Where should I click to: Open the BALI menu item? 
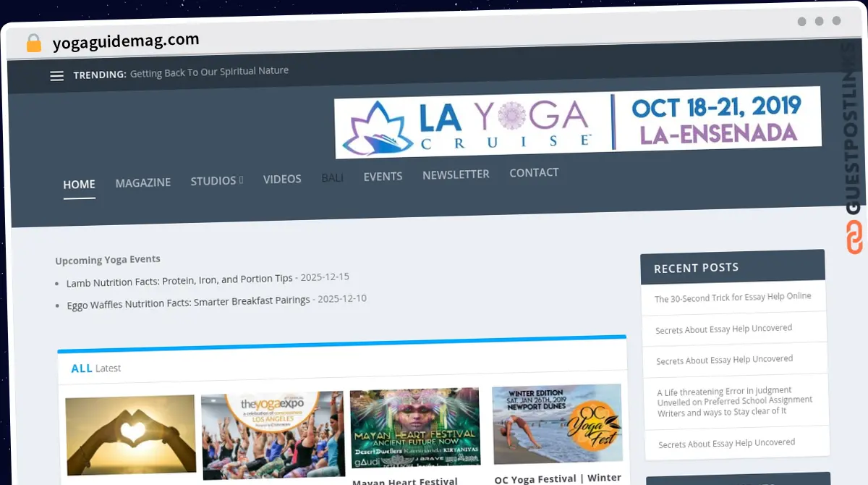[x=332, y=177]
